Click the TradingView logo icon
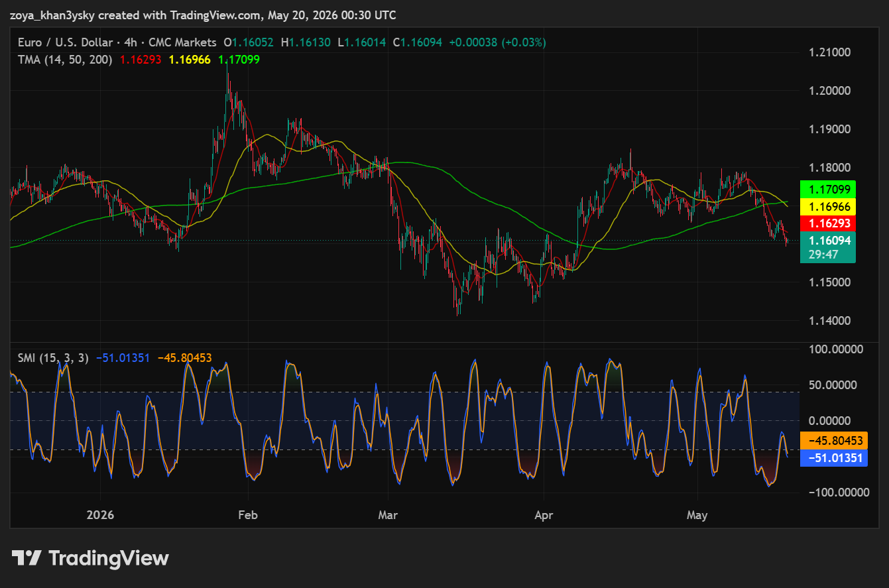This screenshot has height=588, width=889. coord(27,558)
